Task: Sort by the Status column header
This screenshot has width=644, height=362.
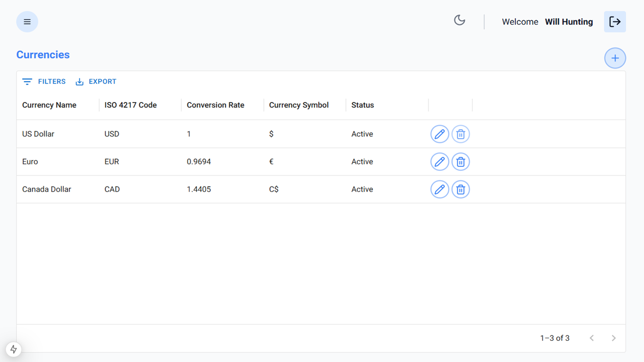Action: tap(363, 105)
